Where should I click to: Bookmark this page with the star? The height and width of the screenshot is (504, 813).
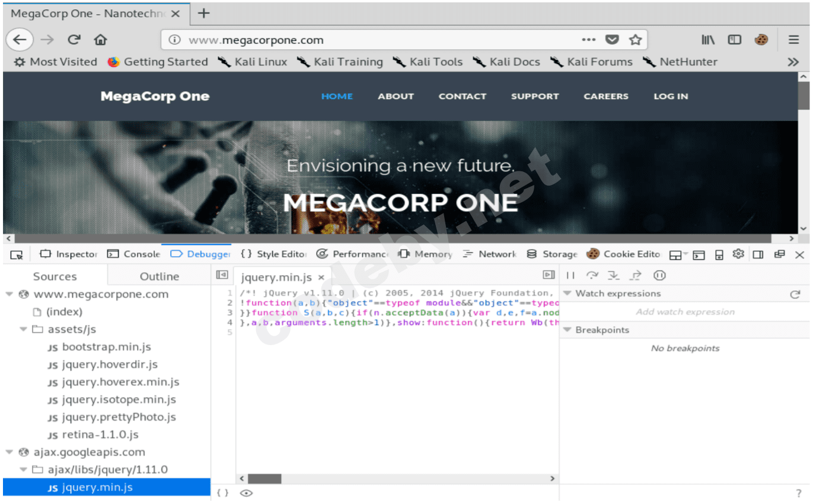pyautogui.click(x=636, y=40)
